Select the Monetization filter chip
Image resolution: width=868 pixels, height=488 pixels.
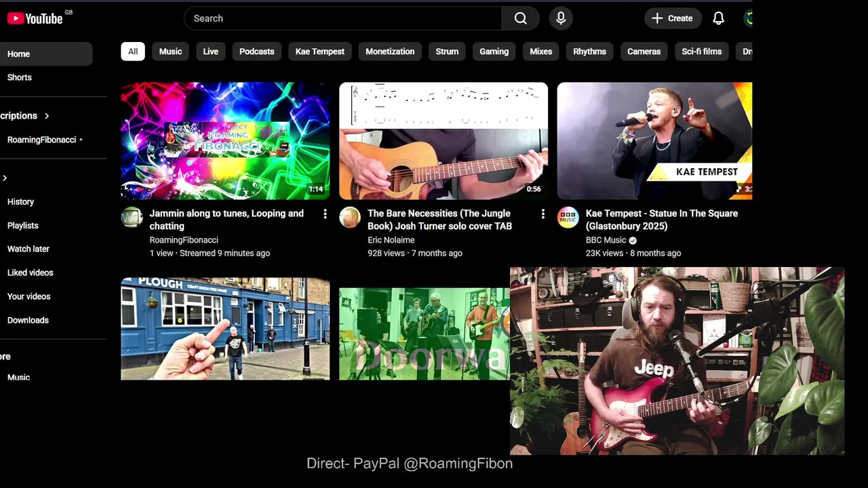tap(390, 52)
